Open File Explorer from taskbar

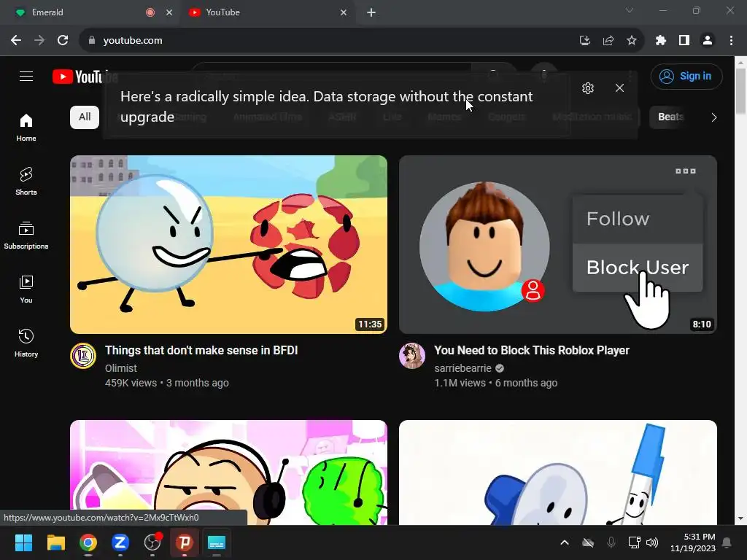click(55, 542)
